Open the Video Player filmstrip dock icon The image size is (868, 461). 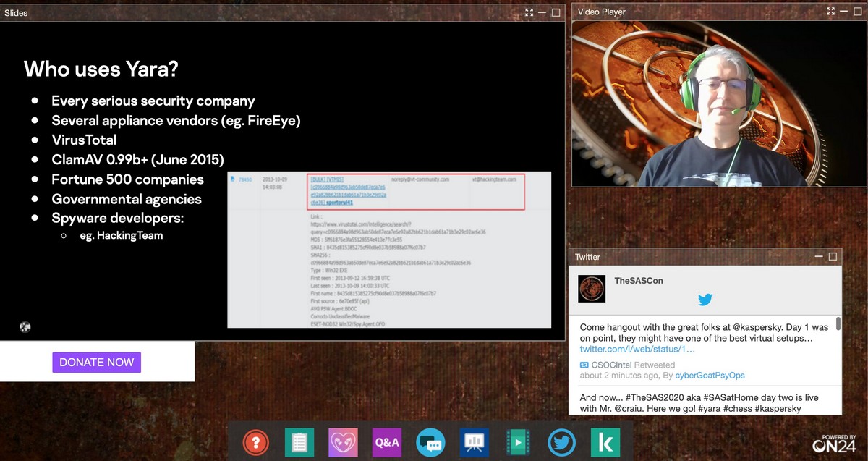coord(518,442)
